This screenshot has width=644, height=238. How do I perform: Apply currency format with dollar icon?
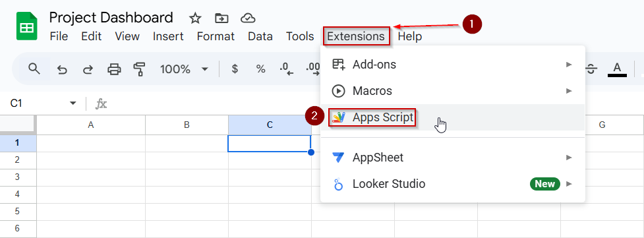[235, 69]
